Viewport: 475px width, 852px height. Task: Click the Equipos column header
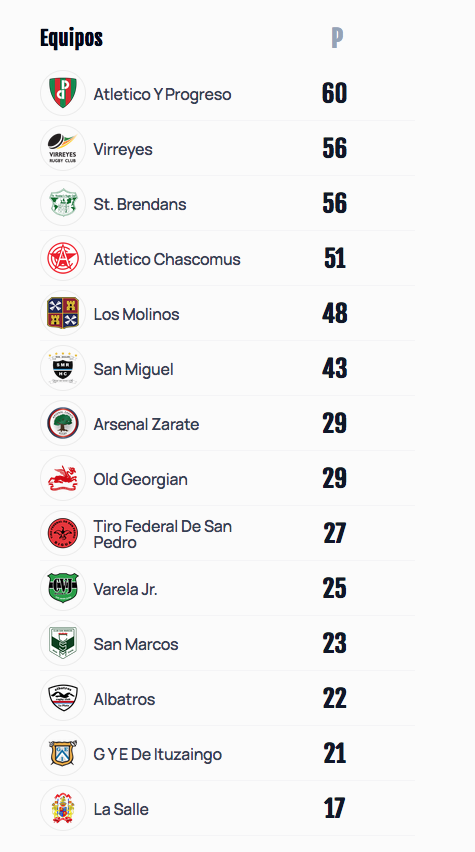(x=71, y=38)
